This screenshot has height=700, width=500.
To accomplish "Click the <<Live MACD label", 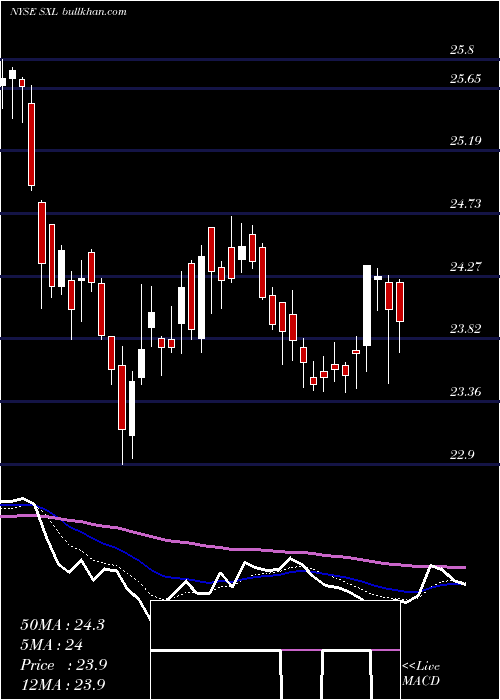I will point(421,674).
